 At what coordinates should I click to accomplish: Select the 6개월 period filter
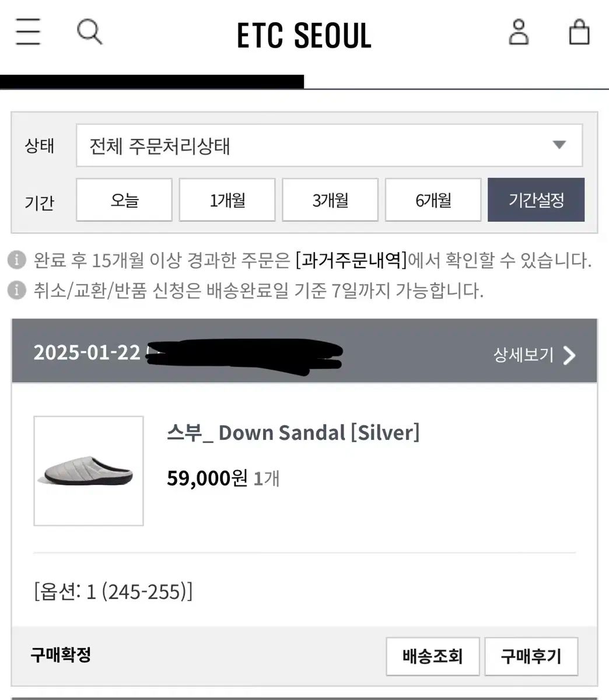[433, 200]
